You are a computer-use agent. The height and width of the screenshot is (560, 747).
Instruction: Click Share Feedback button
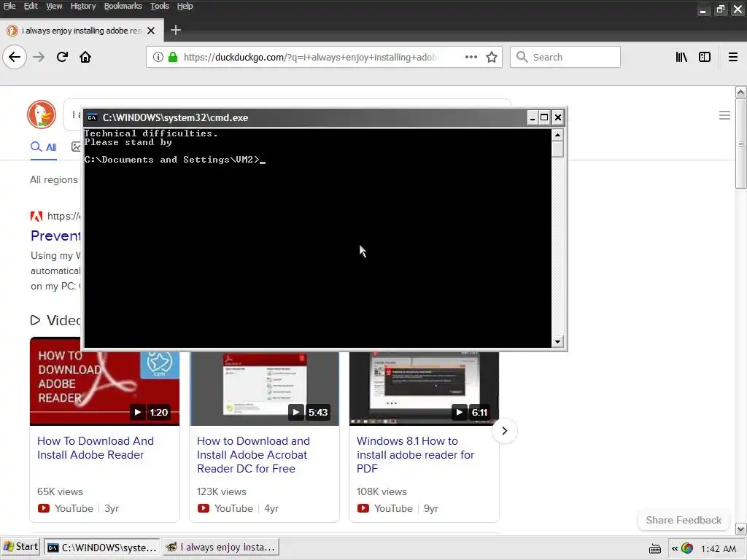(684, 520)
